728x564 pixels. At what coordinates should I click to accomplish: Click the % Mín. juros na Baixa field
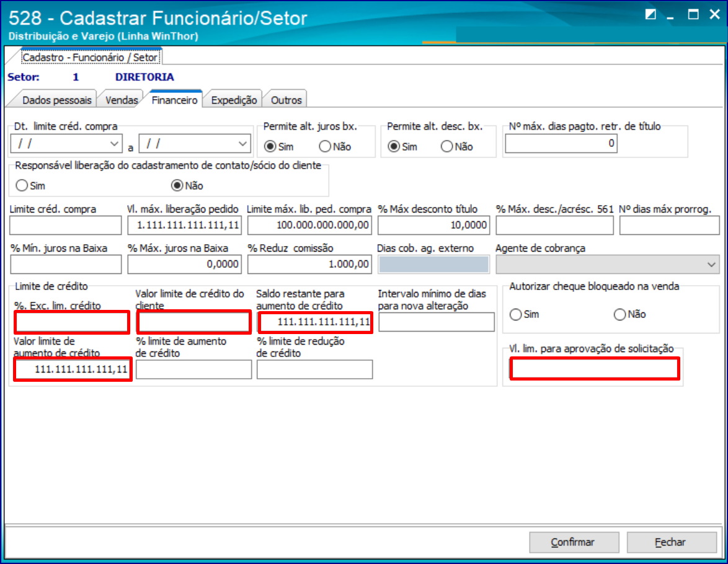pyautogui.click(x=66, y=264)
